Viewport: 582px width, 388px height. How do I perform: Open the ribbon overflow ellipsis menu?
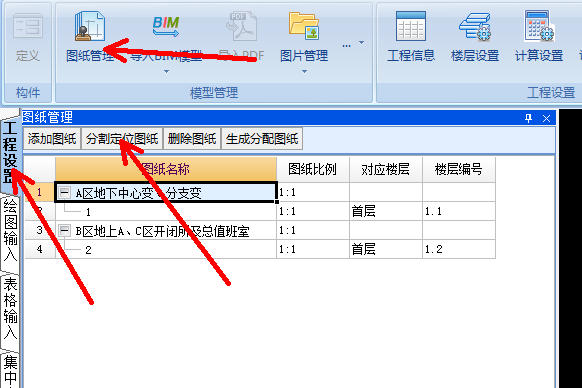pos(346,46)
